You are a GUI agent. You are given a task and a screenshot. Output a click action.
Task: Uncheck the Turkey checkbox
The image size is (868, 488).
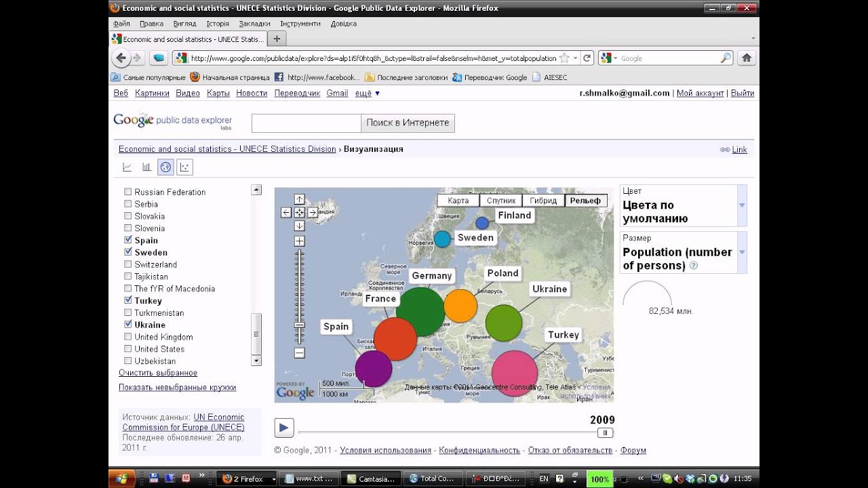127,300
